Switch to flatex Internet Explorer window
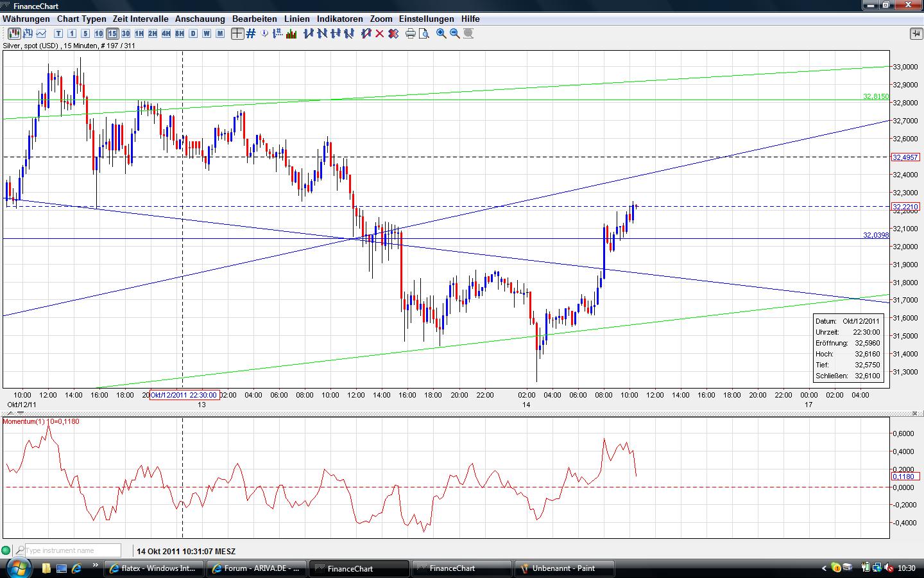This screenshot has width=924, height=578. point(153,568)
